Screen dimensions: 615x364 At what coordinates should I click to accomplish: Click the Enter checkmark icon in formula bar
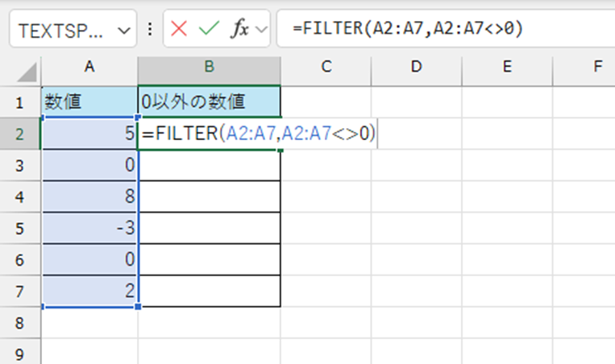click(208, 30)
